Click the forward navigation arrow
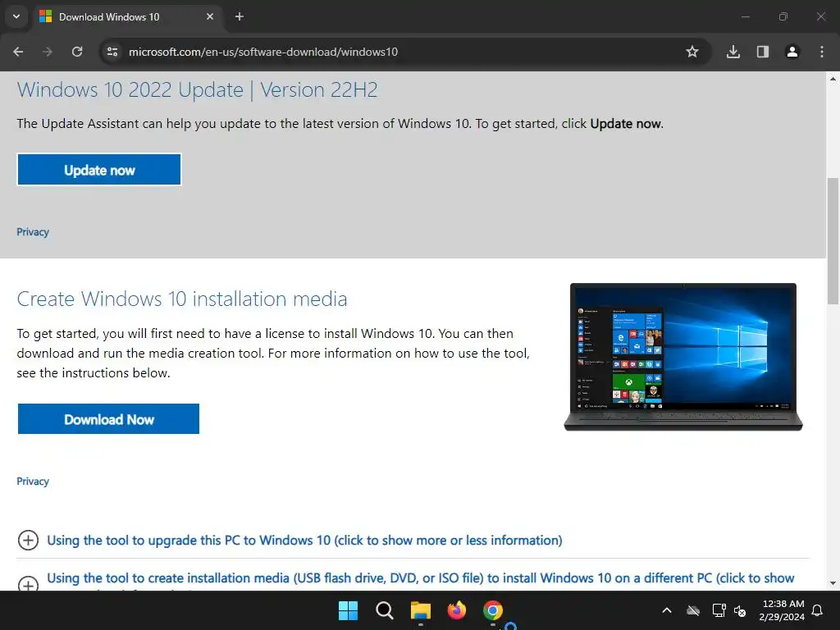This screenshot has width=840, height=630. (48, 52)
